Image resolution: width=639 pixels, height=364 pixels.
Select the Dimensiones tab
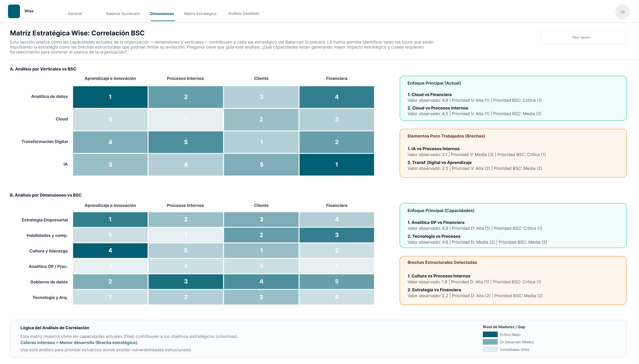pyautogui.click(x=162, y=14)
